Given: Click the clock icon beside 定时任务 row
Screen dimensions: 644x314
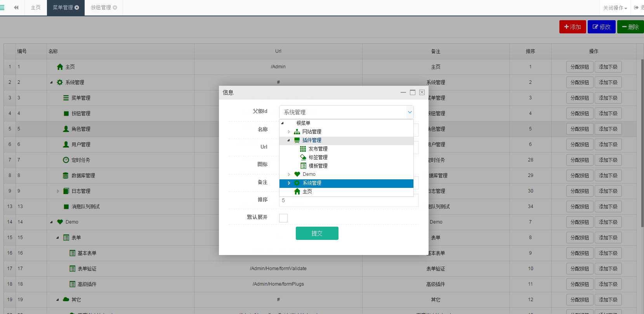Looking at the screenshot, I should [66, 160].
